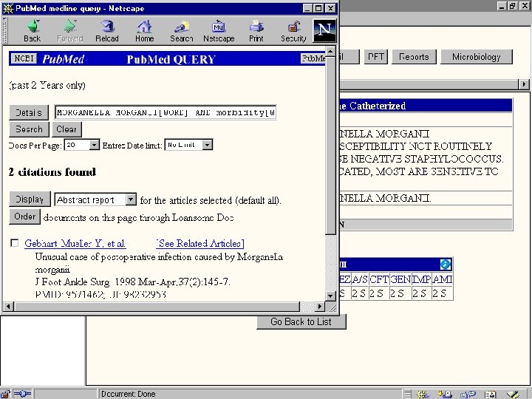
Task: Open the Address Book component icon
Action: 491,395
